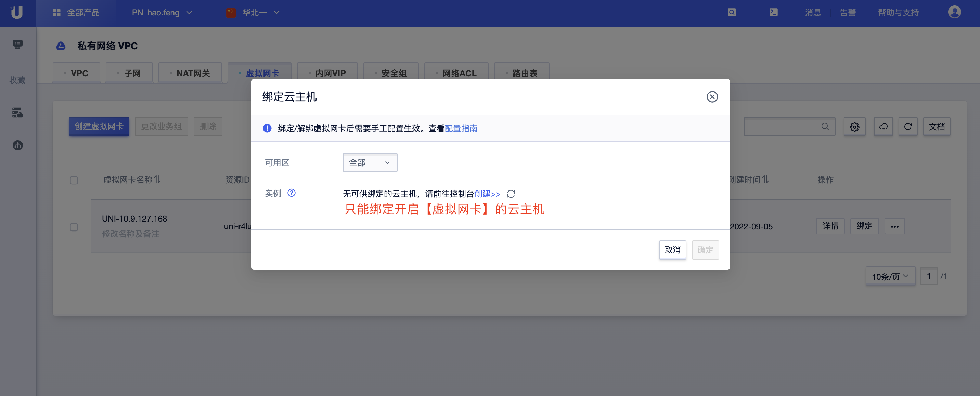This screenshot has width=980, height=396.
Task: Click the 取消 cancel button in dialog
Action: point(672,250)
